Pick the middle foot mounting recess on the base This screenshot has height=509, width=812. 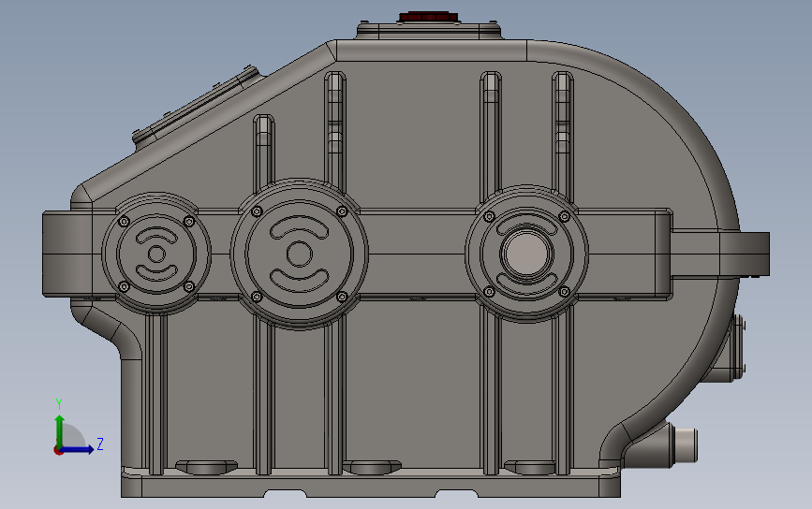(x=372, y=467)
